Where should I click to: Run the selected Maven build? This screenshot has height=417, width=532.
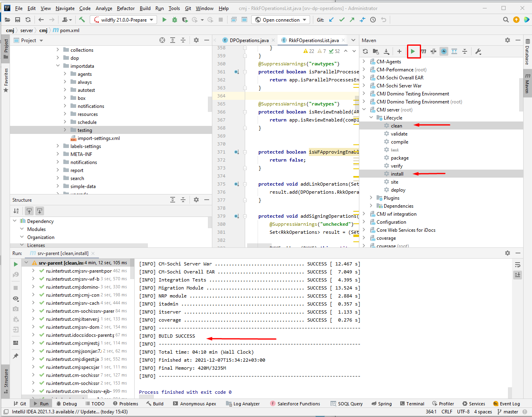point(413,51)
